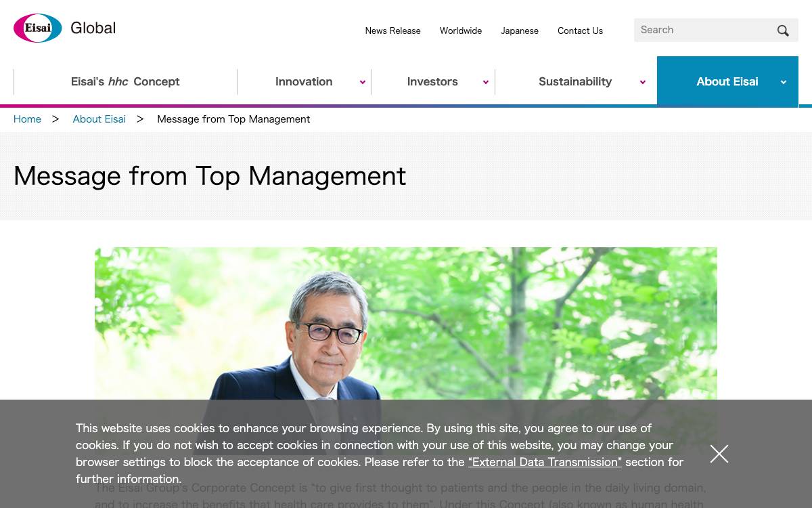This screenshot has width=812, height=508.
Task: Click the Eisai logo
Action: pos(38,28)
